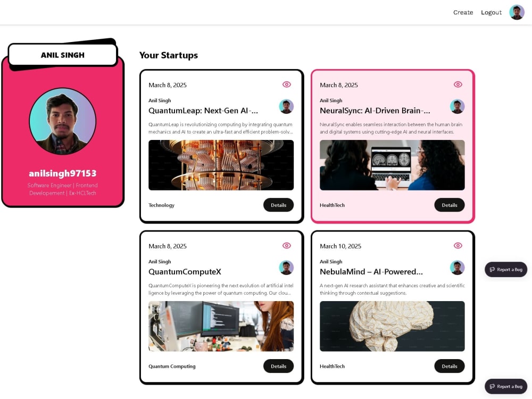
Task: Click the upper Report a Bug button
Action: (506, 269)
